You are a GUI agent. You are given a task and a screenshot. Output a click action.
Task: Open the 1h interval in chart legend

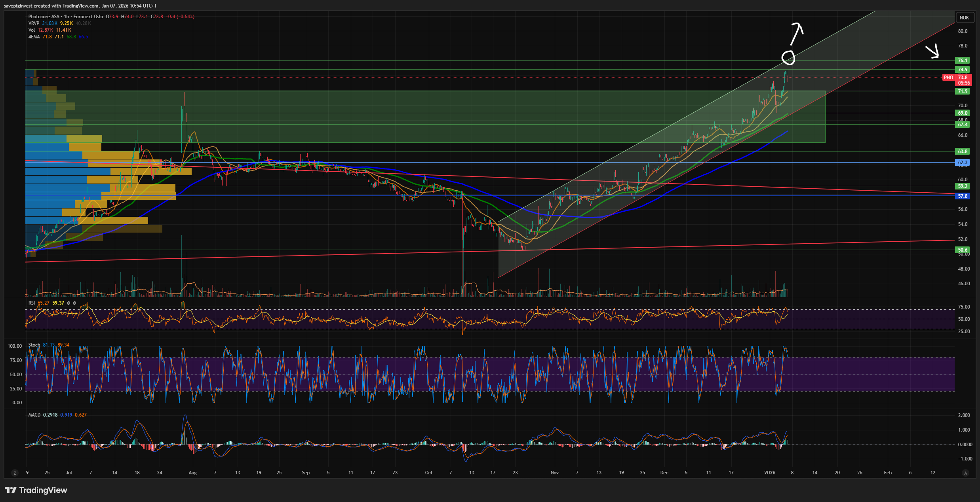66,17
